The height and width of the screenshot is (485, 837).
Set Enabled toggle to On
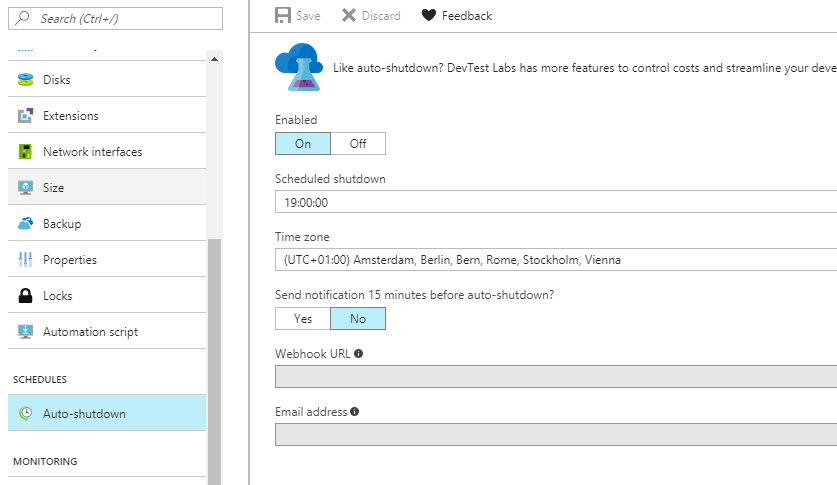point(303,144)
